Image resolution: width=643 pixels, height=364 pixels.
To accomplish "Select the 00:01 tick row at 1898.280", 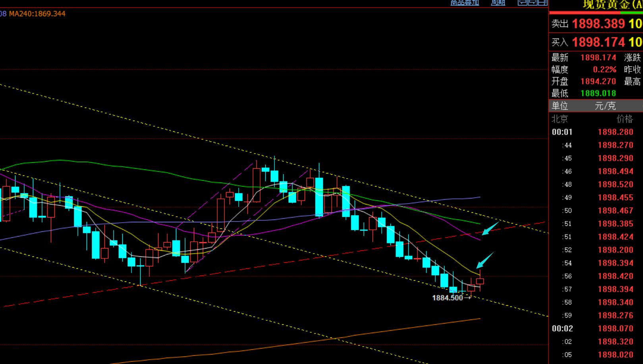I will pyautogui.click(x=596, y=132).
